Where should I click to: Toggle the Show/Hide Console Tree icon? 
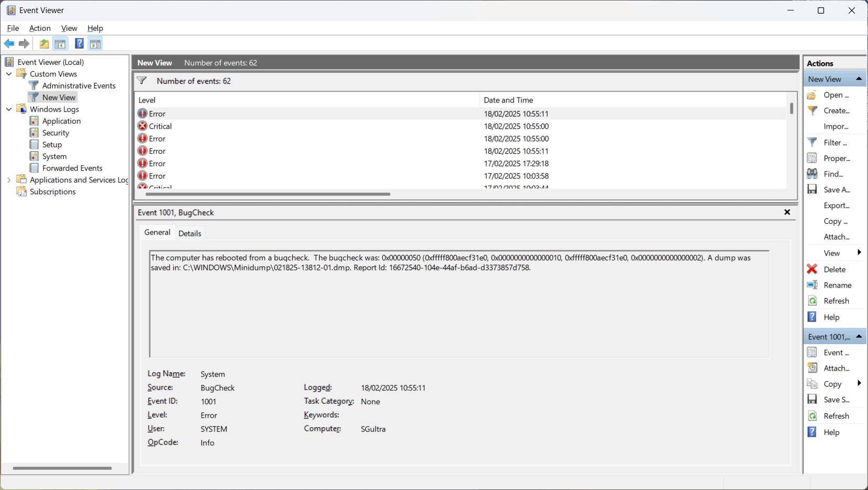click(60, 44)
